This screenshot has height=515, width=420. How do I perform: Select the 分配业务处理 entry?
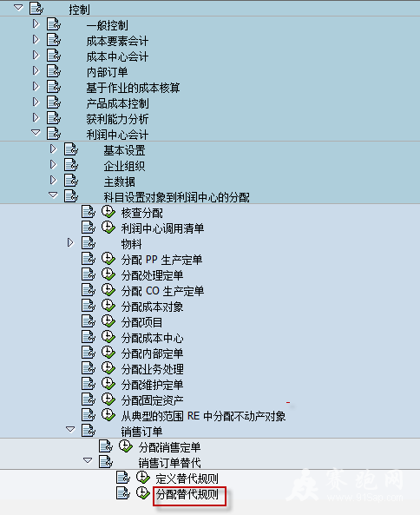coord(152,369)
